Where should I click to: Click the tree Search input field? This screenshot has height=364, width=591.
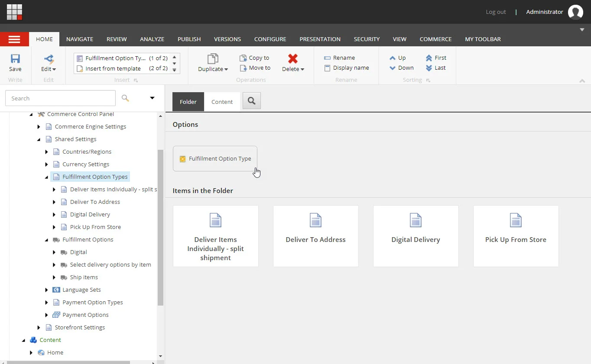coord(60,98)
